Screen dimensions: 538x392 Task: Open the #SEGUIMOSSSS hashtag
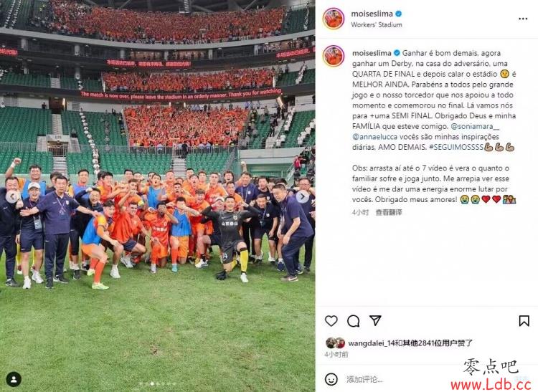(x=456, y=148)
